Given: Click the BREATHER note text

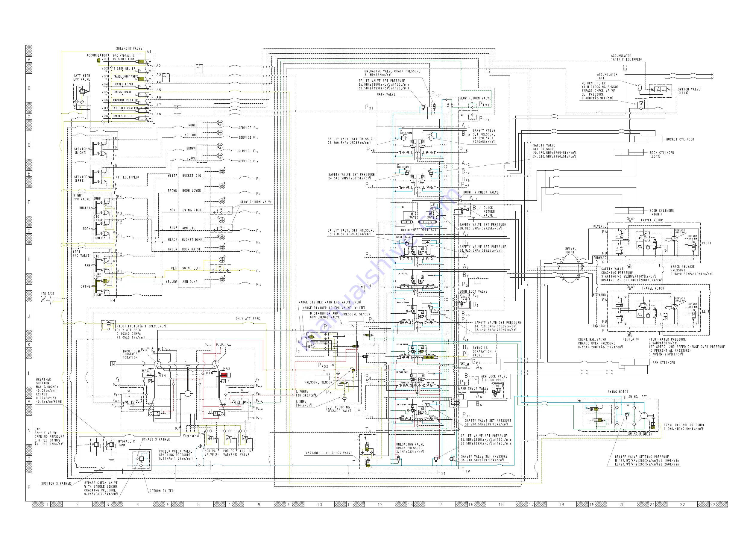Looking at the screenshot, I should click(49, 391).
